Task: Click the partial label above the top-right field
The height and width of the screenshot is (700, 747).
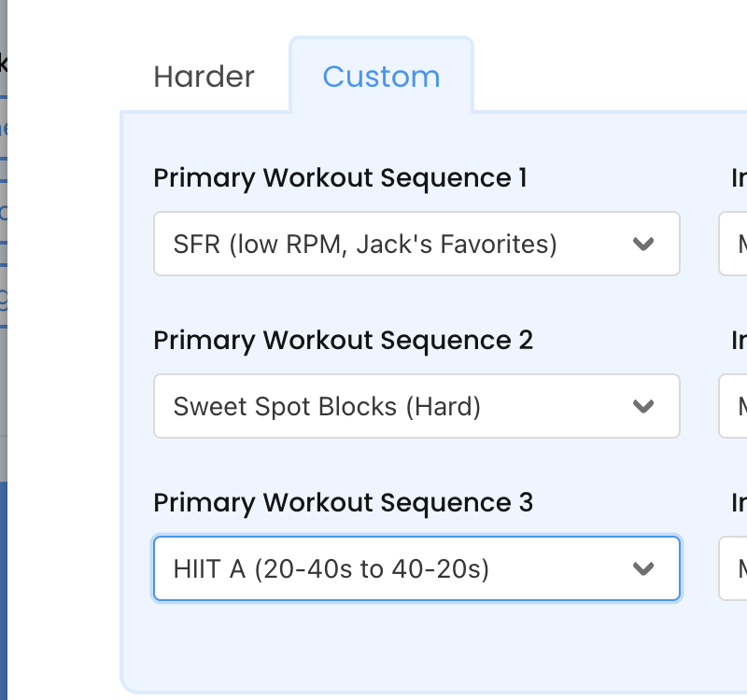Action: click(739, 177)
